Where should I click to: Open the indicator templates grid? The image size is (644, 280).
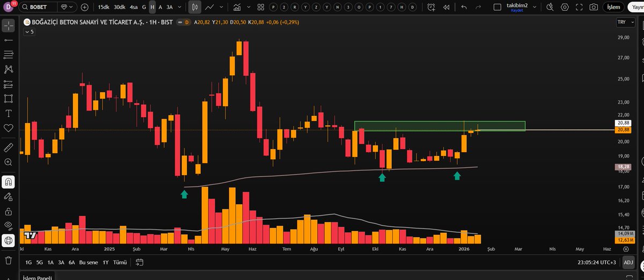tap(260, 7)
